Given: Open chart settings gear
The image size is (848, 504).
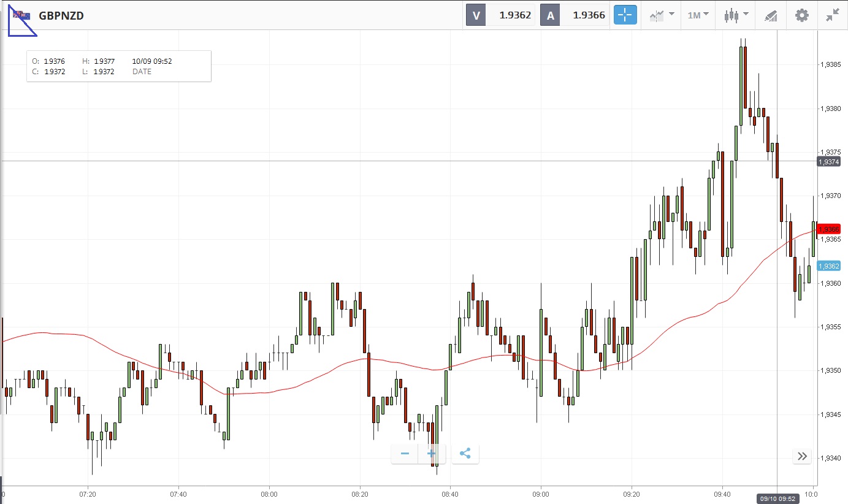Looking at the screenshot, I should (802, 15).
